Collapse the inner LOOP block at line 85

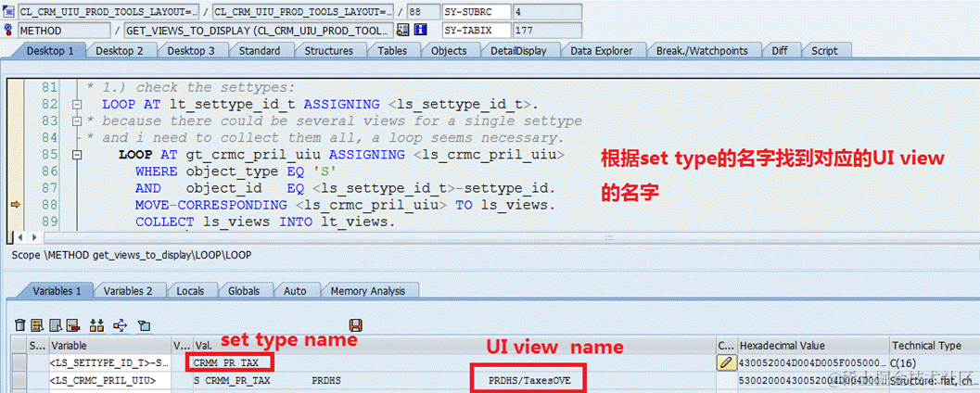(78, 154)
